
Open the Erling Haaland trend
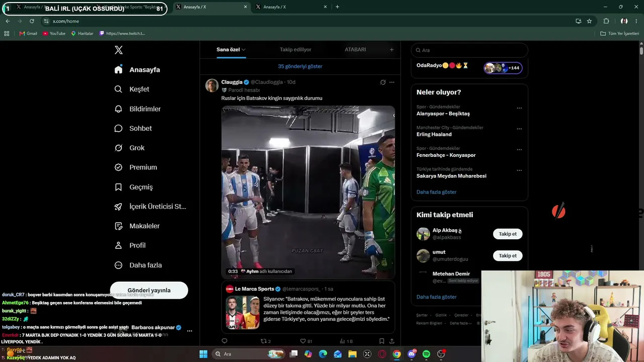coord(434,134)
